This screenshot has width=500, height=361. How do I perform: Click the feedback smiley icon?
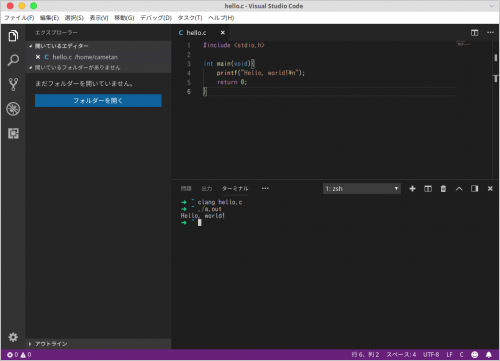(x=475, y=355)
